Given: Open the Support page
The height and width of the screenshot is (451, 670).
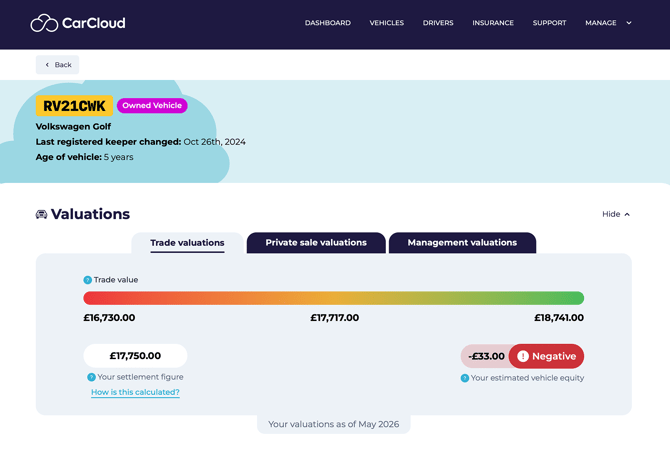Looking at the screenshot, I should pos(549,23).
